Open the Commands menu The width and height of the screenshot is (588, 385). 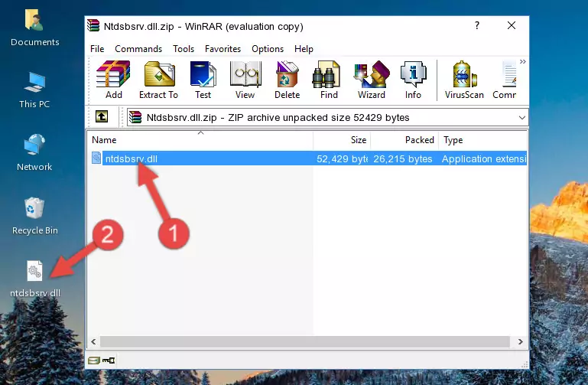[138, 49]
